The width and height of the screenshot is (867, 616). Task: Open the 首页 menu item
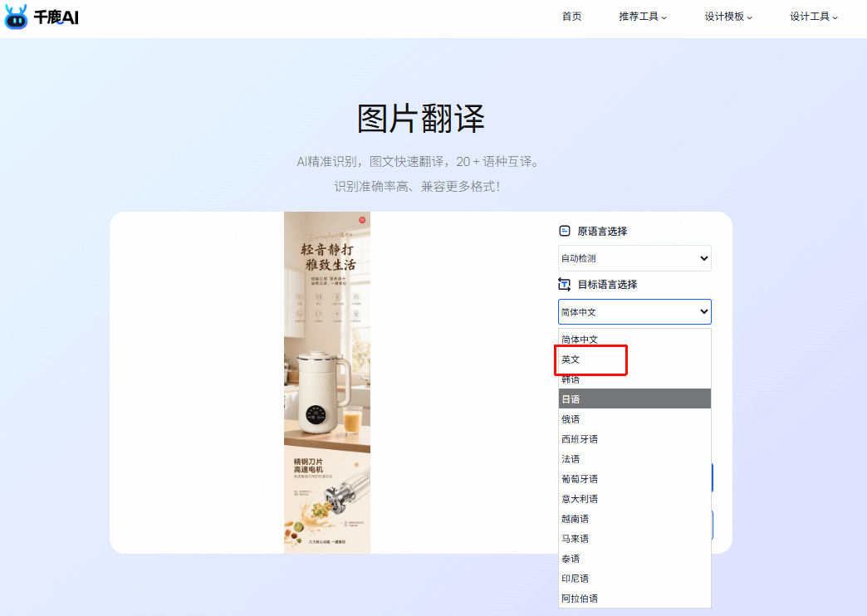click(x=571, y=15)
